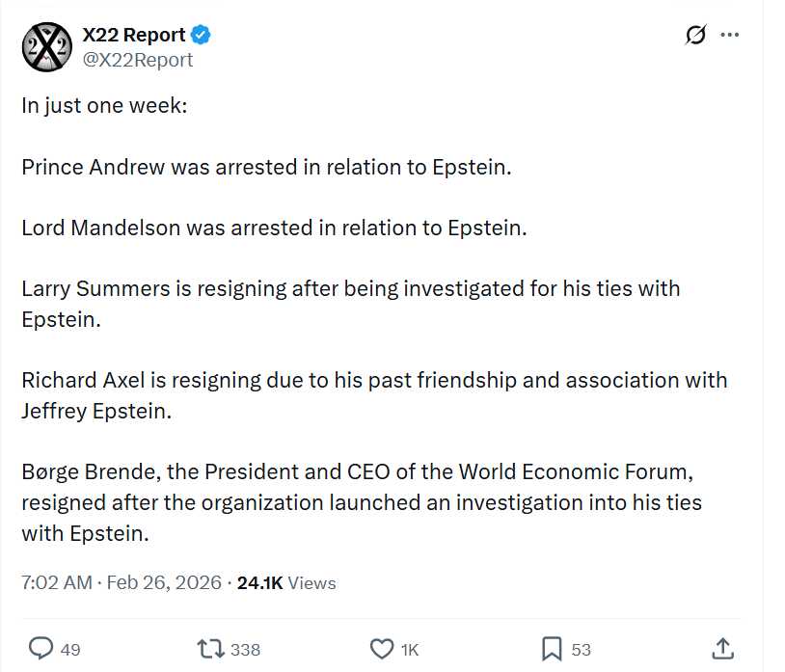
Task: Click the X22 Report profile avatar
Action: pyautogui.click(x=46, y=47)
